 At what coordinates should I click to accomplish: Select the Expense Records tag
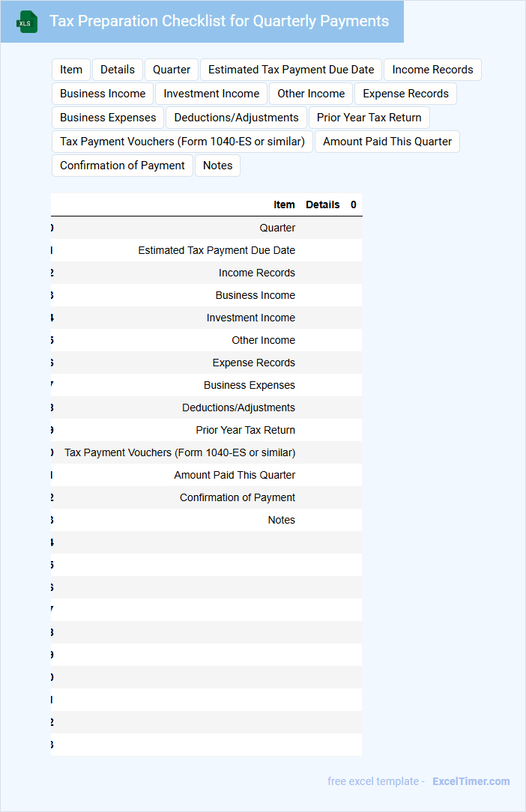406,94
